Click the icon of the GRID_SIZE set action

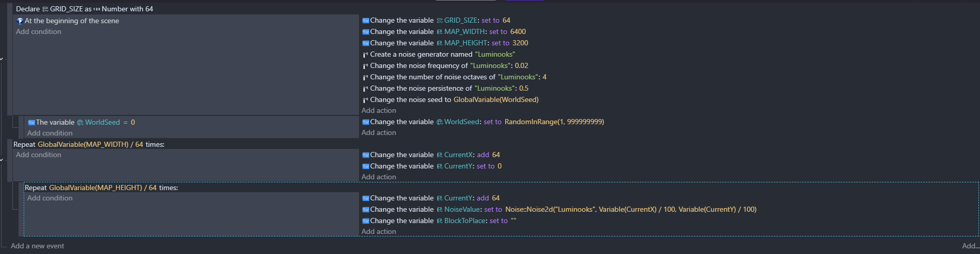click(366, 21)
